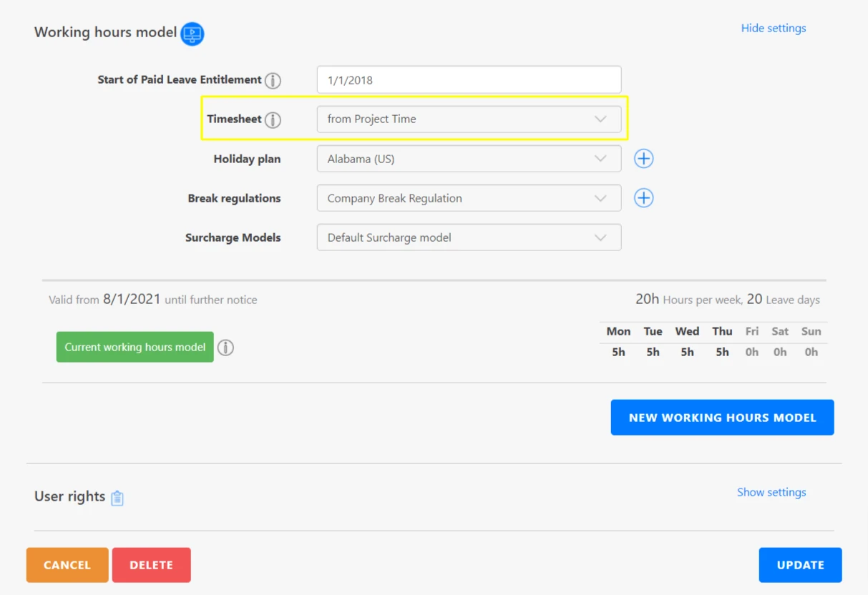Add a new holiday plan with plus icon
Image resolution: width=868 pixels, height=595 pixels.
[x=643, y=159]
